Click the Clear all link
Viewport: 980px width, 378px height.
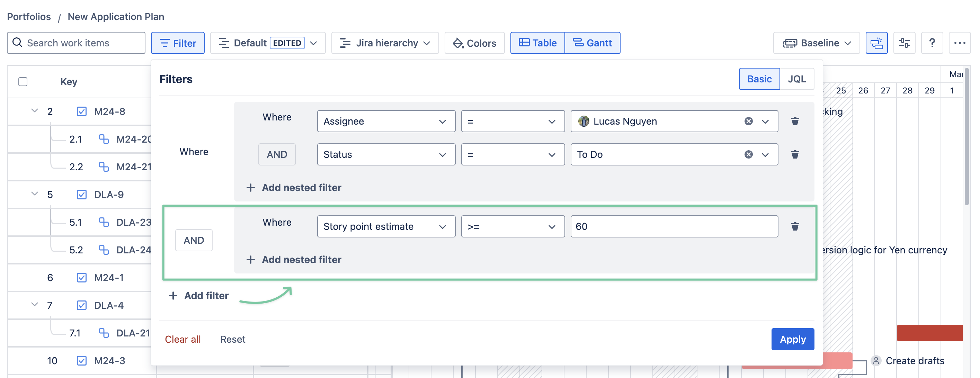(182, 339)
